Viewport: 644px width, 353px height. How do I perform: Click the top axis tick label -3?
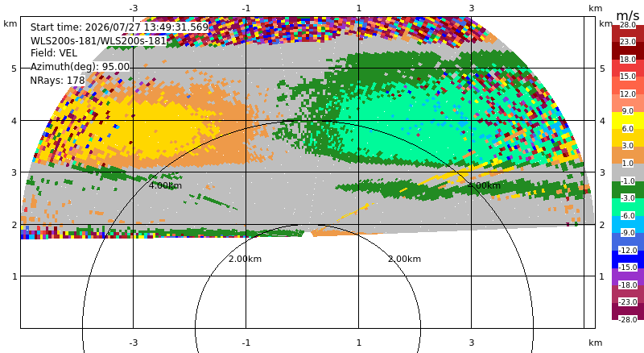tap(133, 8)
